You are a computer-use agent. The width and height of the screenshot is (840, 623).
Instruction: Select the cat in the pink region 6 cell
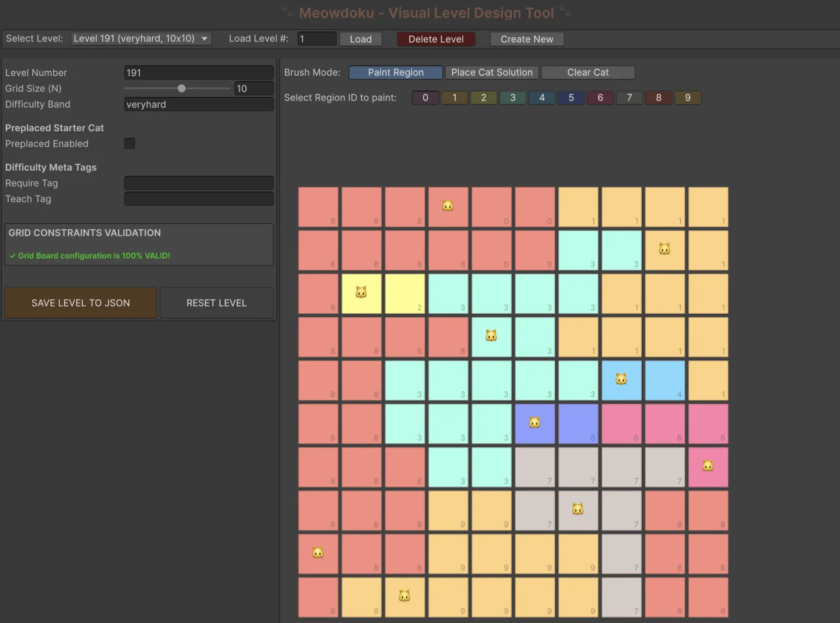(707, 466)
